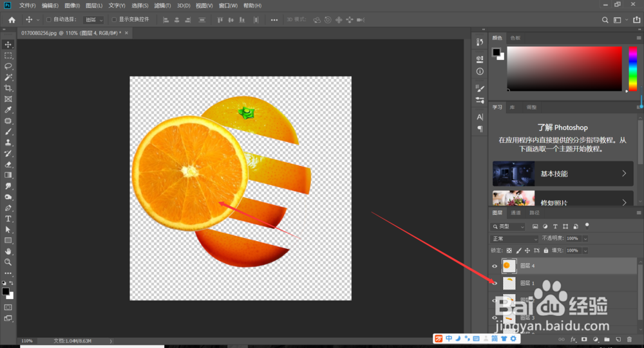Open the 填充 slider dropdown arrow
This screenshot has width=644, height=348.
tap(585, 250)
